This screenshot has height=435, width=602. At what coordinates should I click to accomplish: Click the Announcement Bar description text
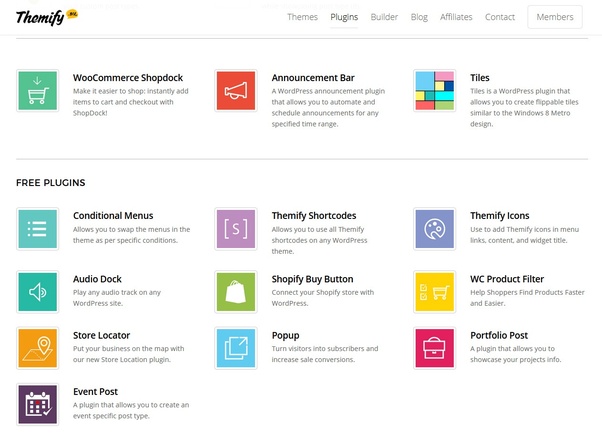click(x=328, y=108)
